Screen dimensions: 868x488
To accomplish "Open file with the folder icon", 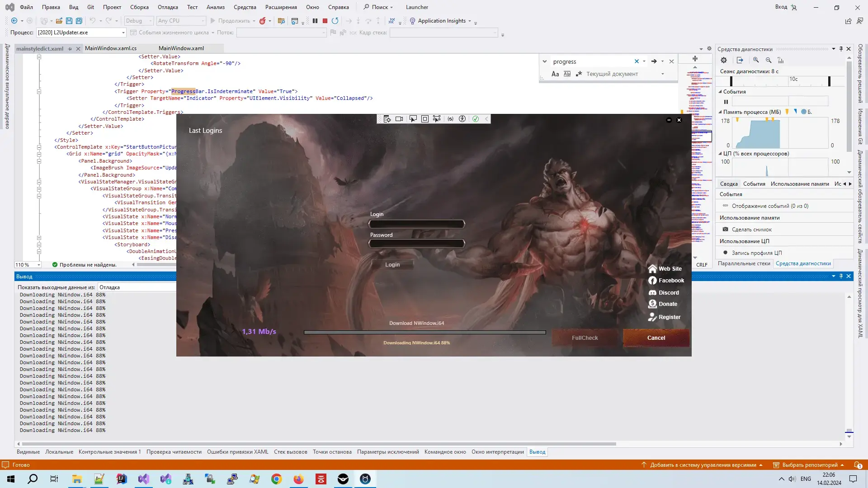I will click(x=59, y=21).
